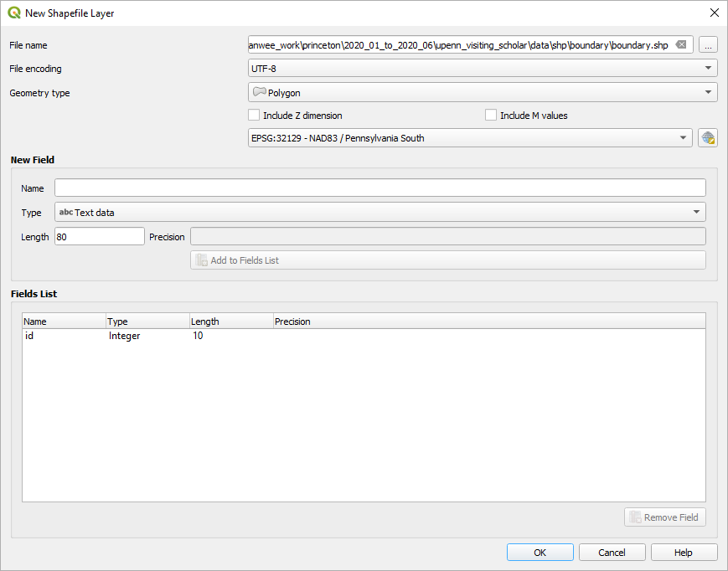
Task: Click the Cancel button
Action: pos(612,553)
